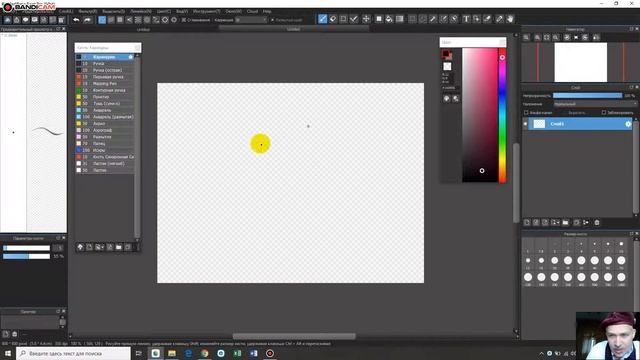Click the layer opacity slider
The image size is (640, 360).
point(587,96)
